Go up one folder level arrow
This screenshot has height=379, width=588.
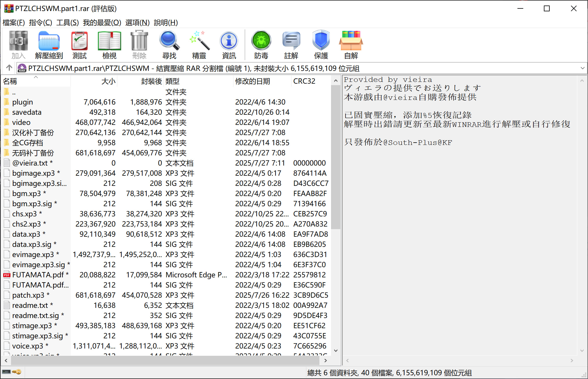point(9,68)
